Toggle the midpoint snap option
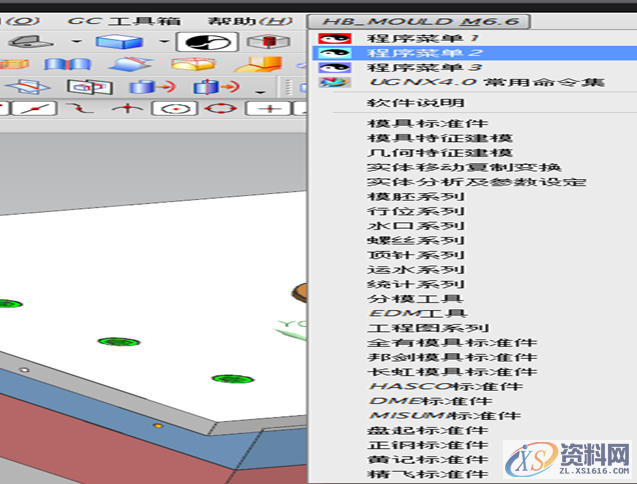The width and height of the screenshot is (637, 484). (34, 107)
